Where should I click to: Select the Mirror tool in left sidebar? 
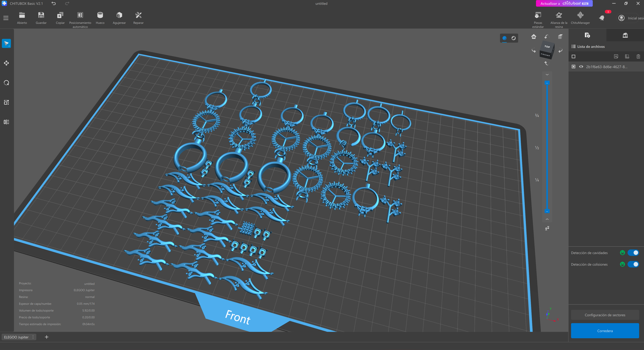point(6,122)
